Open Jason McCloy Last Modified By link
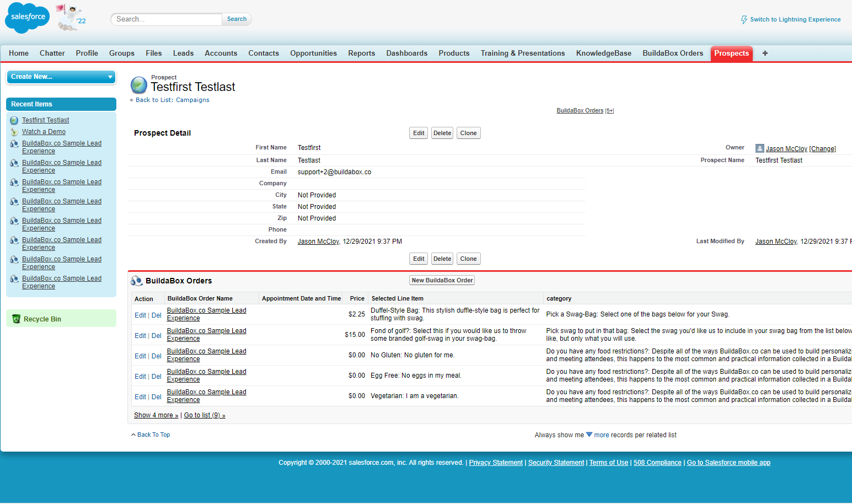The image size is (852, 504). click(x=776, y=242)
